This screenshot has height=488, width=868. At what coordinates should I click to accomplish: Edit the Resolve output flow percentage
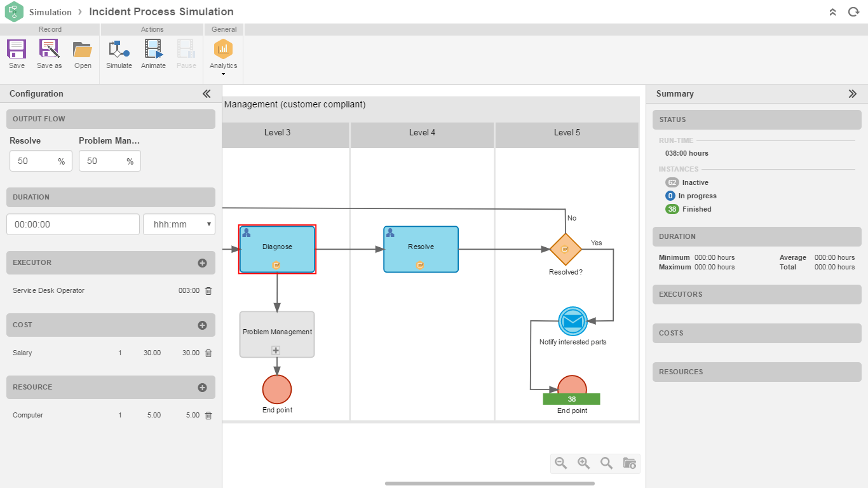41,161
